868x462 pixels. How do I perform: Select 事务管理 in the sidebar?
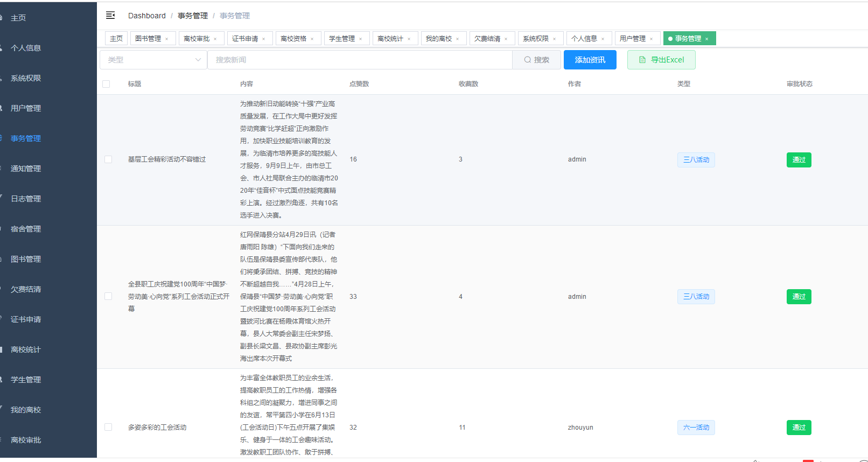click(x=48, y=138)
